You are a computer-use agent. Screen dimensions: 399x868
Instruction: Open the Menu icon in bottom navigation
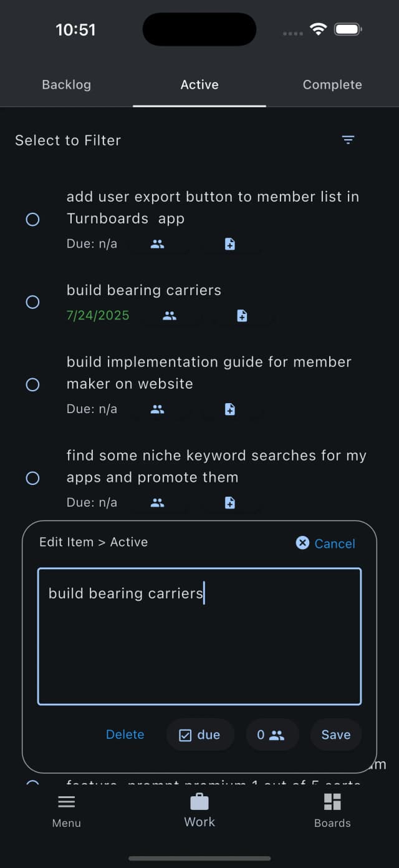[x=66, y=802]
